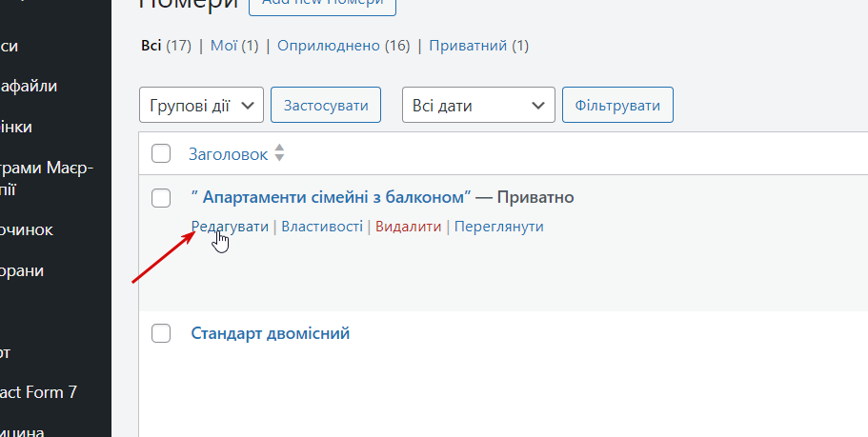Filter by Оприлюднено (16)

[x=330, y=46]
